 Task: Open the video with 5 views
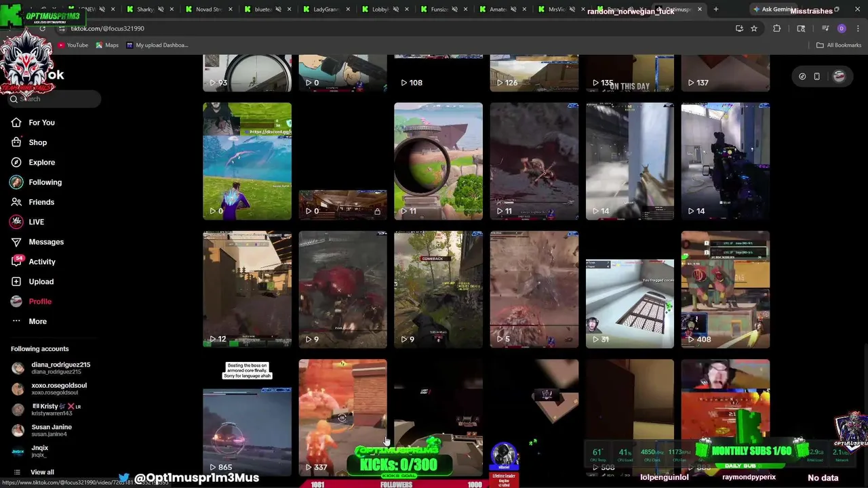click(x=534, y=289)
